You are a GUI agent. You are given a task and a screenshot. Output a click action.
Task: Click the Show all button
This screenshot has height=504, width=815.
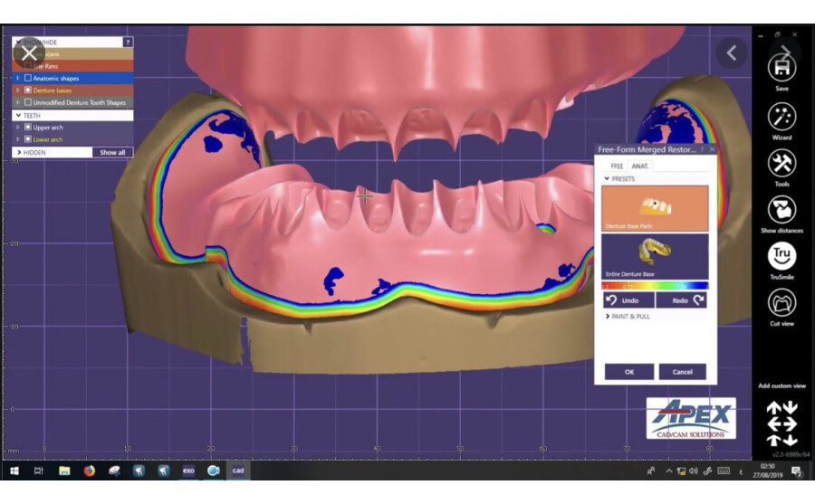tap(112, 152)
